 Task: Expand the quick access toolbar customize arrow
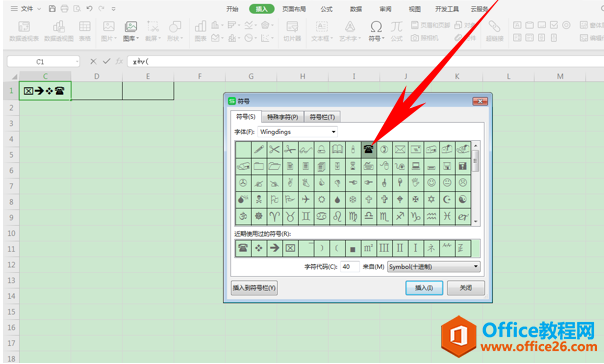[113, 8]
